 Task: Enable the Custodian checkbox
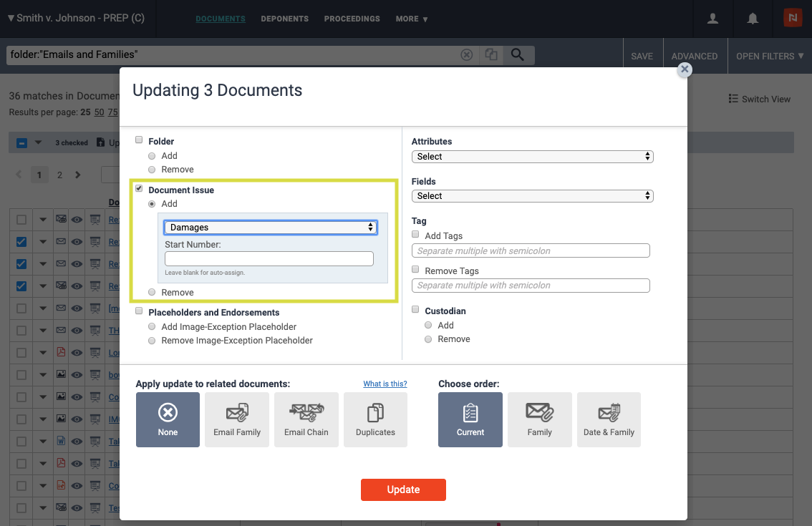point(415,310)
